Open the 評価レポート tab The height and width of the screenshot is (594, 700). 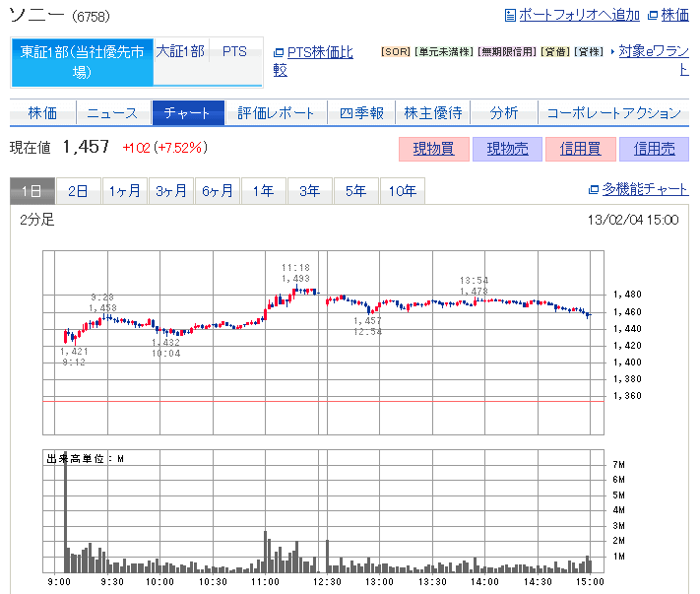(x=276, y=113)
